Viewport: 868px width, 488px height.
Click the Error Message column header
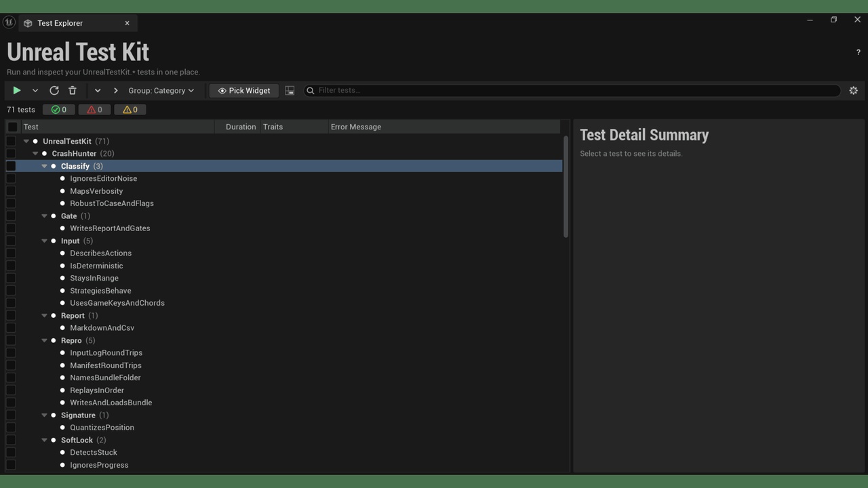pos(444,127)
